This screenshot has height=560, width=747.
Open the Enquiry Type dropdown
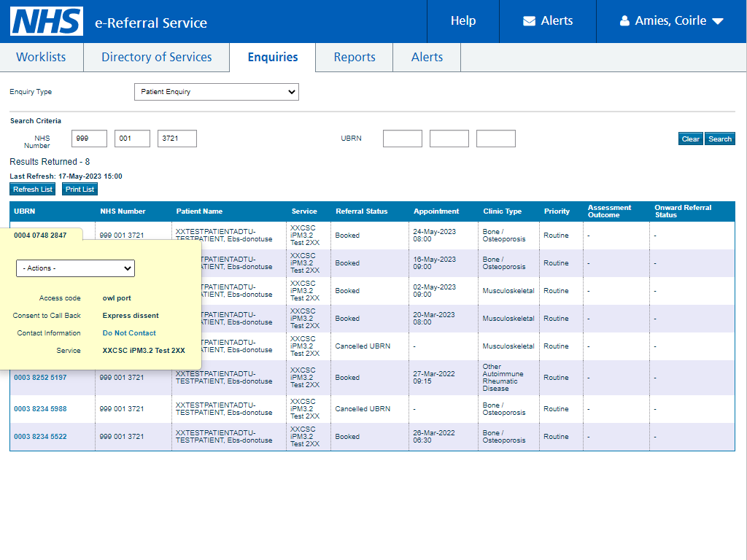(x=217, y=92)
